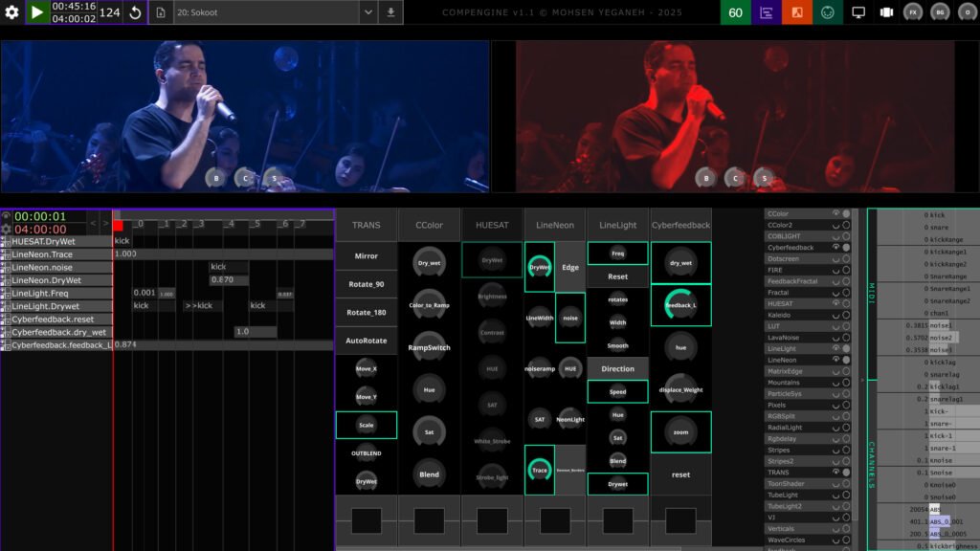
Task: Click the reset loop arrow icon
Action: [x=135, y=12]
